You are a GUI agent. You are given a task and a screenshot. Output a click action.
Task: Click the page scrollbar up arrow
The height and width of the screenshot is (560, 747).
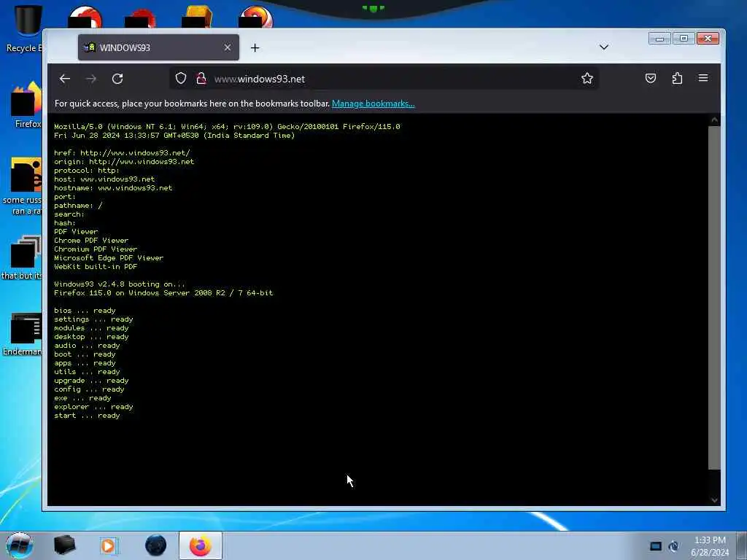coord(714,120)
